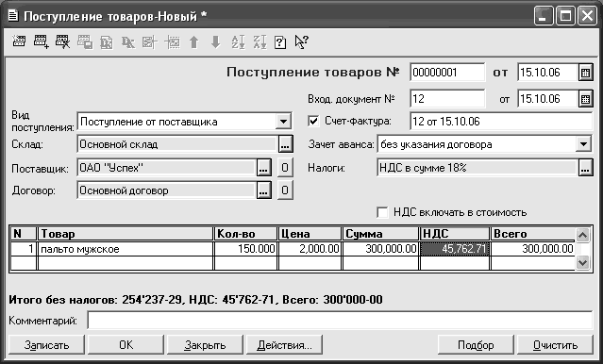Click the Счет-фактура value field
The image size is (603, 364).
coord(501,122)
